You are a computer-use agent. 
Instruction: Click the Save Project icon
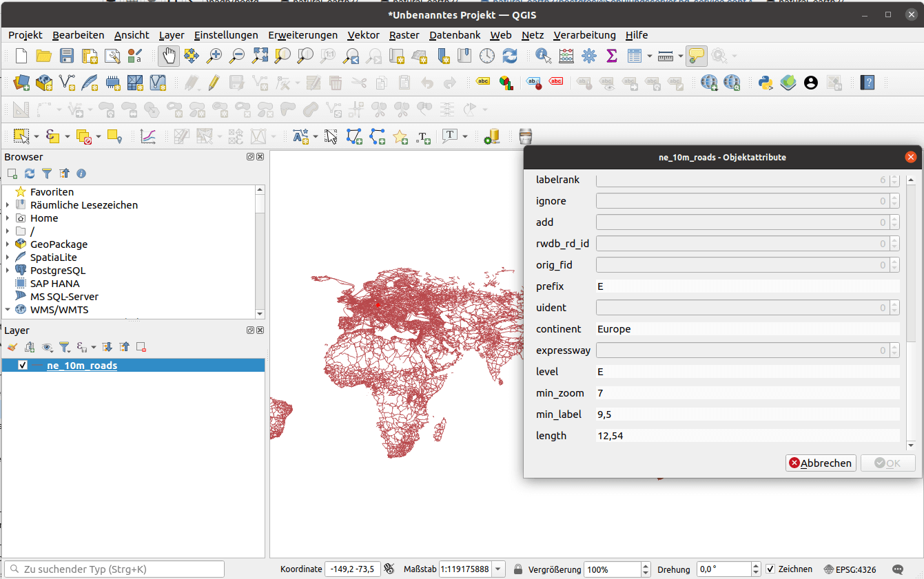pos(67,56)
